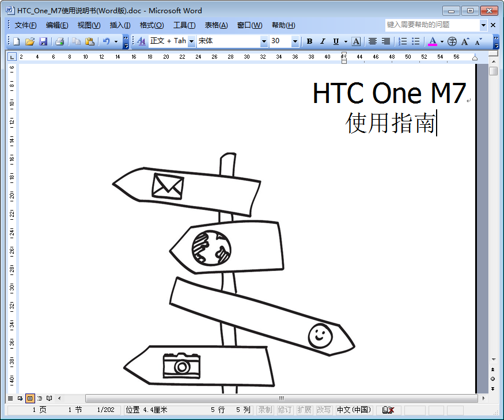Image resolution: width=504 pixels, height=420 pixels.
Task: Expand standard toolbar options chevron
Action: click(126, 41)
